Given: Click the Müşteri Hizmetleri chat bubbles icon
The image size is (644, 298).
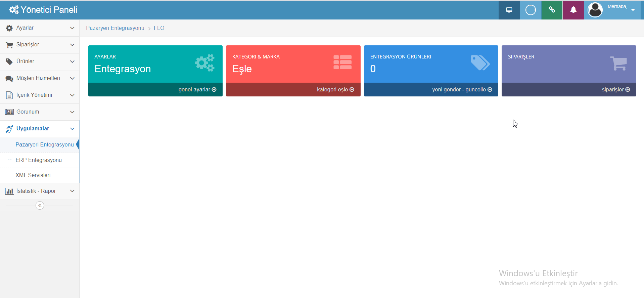Looking at the screenshot, I should click(x=9, y=79).
